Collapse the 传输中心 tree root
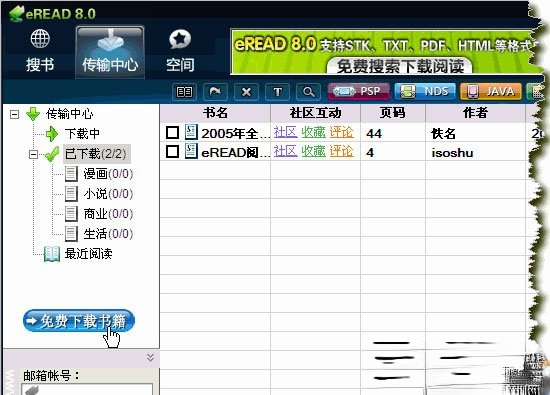550x395 pixels. (14, 114)
